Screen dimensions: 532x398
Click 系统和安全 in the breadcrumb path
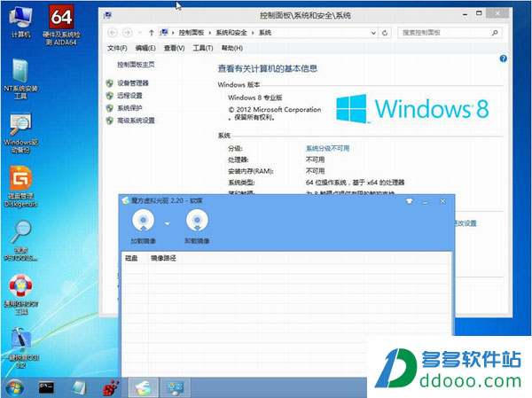pyautogui.click(x=231, y=33)
